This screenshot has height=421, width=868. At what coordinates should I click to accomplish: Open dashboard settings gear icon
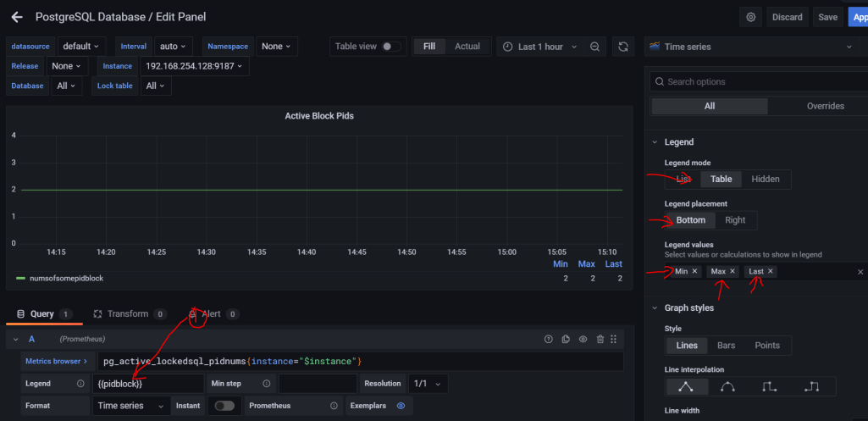pyautogui.click(x=750, y=17)
